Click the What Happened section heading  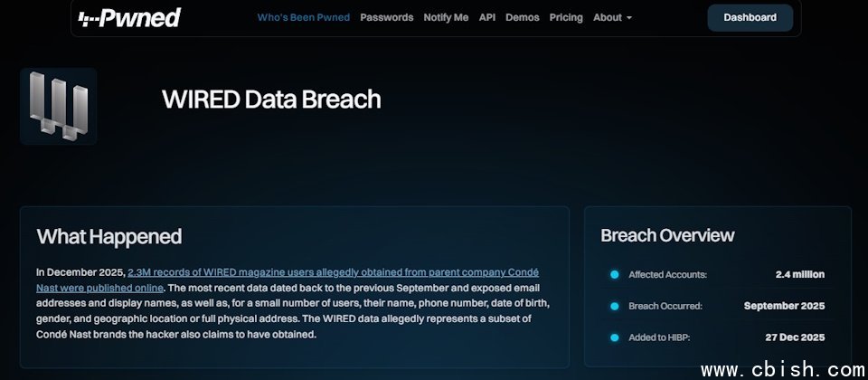pyautogui.click(x=109, y=237)
